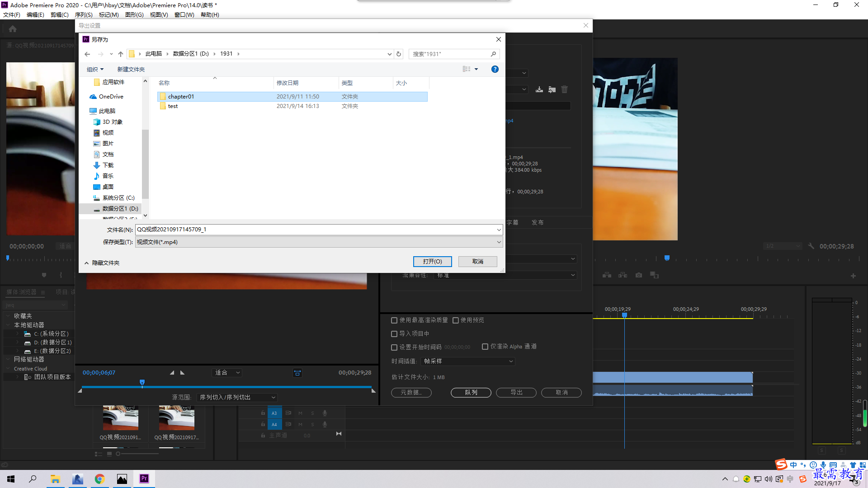Click 导出 export button
868x488 pixels.
(516, 393)
